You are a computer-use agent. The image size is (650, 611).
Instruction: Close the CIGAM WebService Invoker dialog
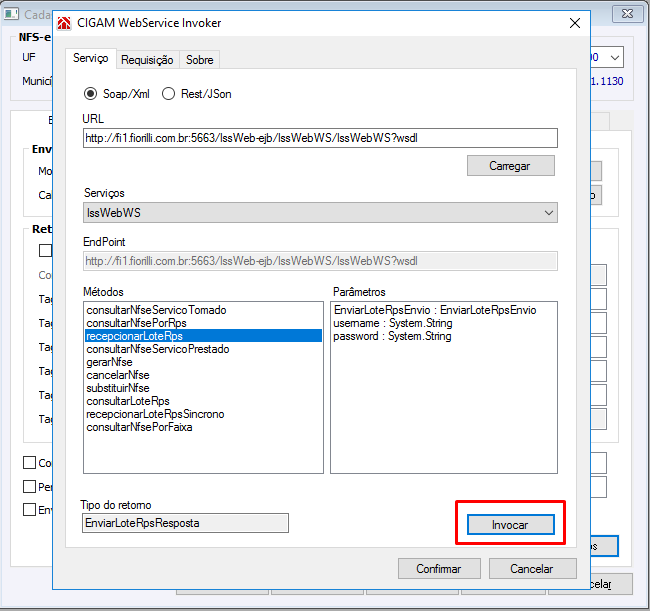pyautogui.click(x=575, y=23)
